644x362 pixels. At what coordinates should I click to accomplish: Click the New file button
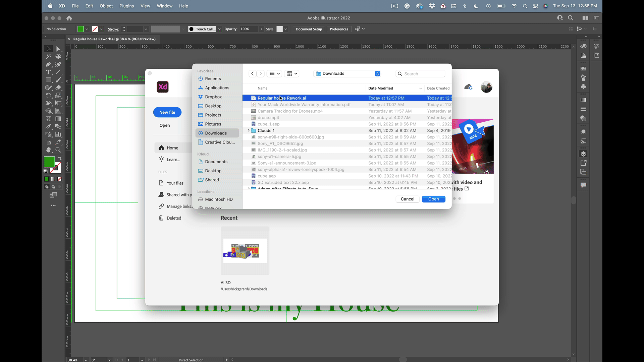(167, 112)
